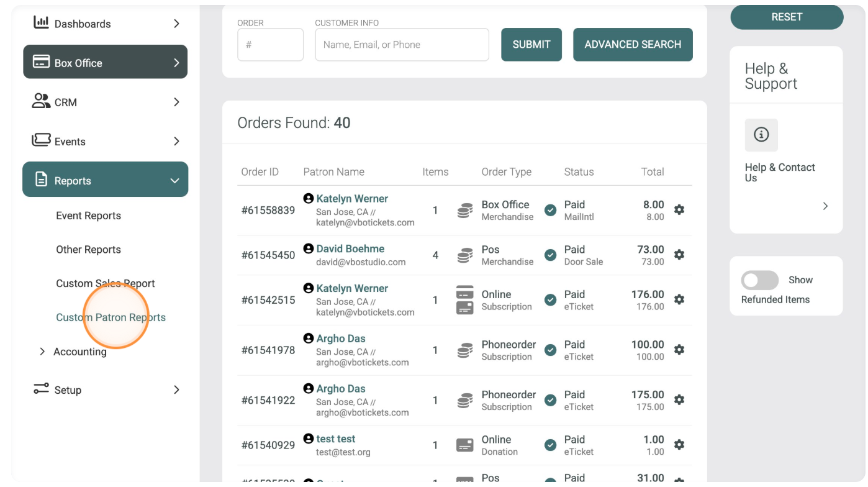The width and height of the screenshot is (868, 487).
Task: Open gear settings for order #61545450
Action: 679,255
